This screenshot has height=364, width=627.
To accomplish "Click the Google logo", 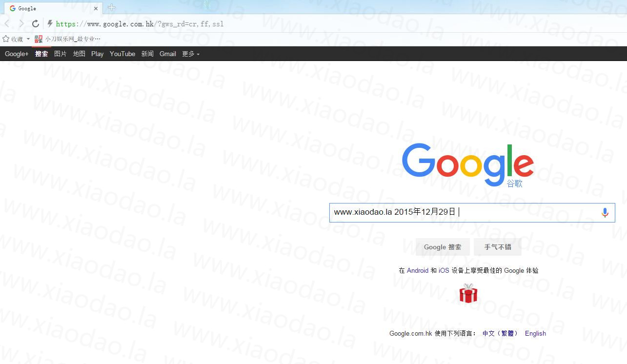I will click(467, 165).
